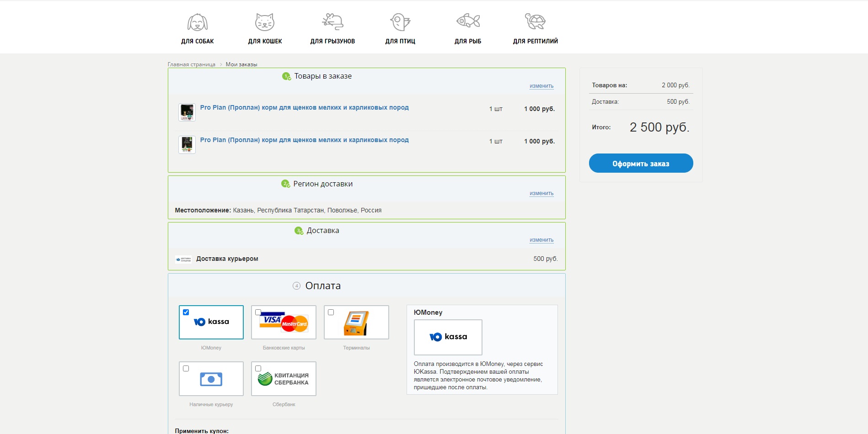Screen dimensions: 868x434
Task: Click the bird category icon
Action: (400, 21)
